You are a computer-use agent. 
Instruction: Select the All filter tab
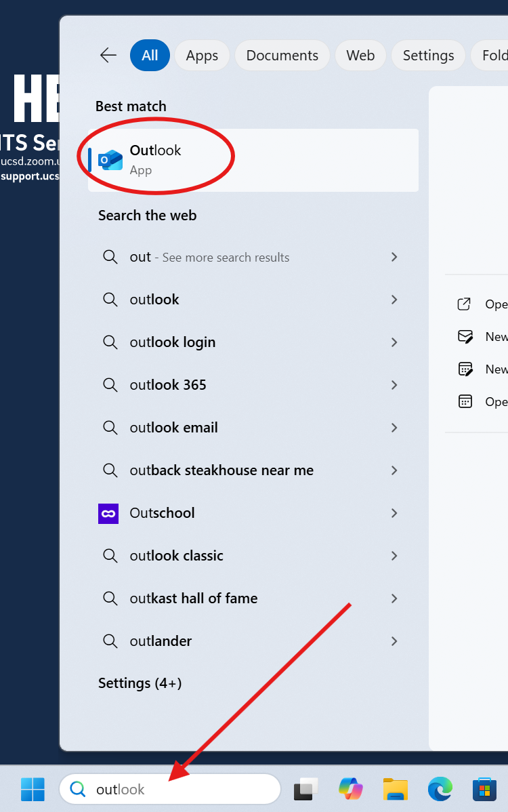pyautogui.click(x=150, y=56)
